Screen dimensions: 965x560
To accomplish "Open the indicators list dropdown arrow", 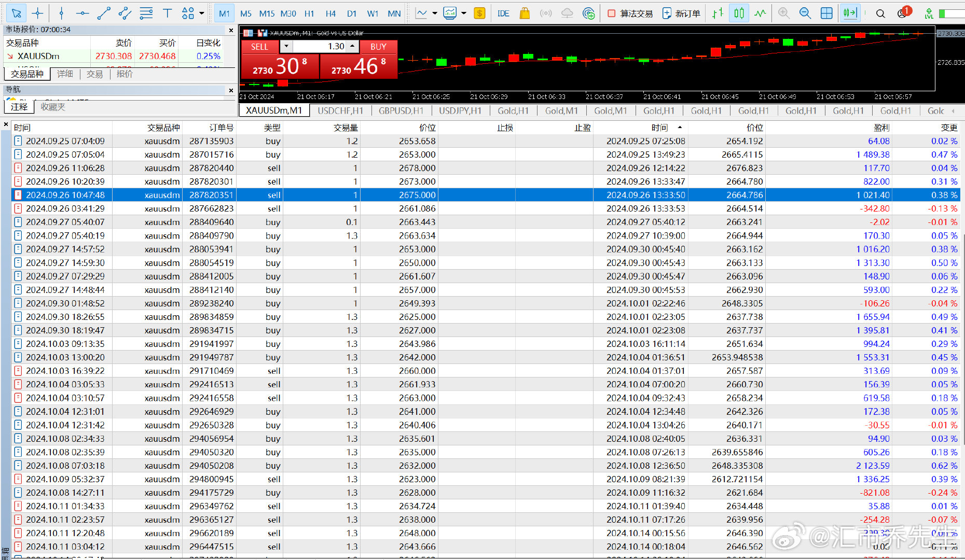I will pos(435,13).
